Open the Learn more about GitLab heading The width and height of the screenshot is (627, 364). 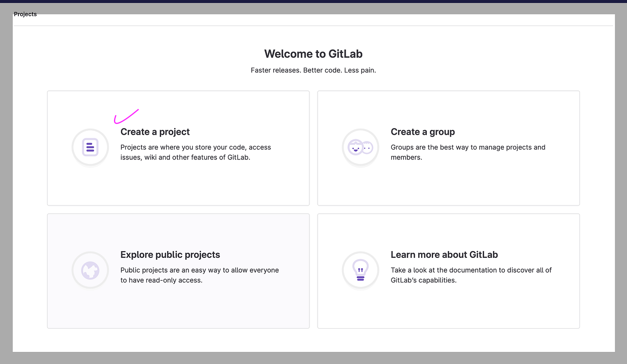444,255
